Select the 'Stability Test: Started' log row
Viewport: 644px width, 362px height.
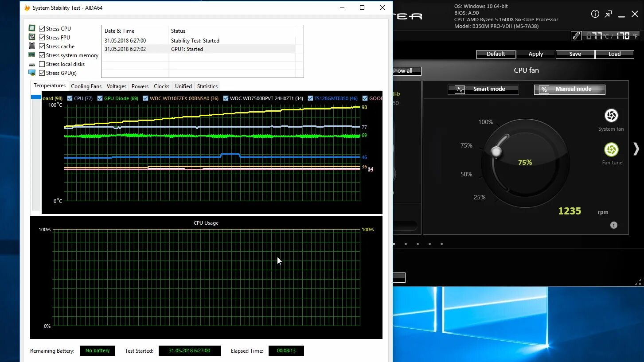click(x=199, y=40)
